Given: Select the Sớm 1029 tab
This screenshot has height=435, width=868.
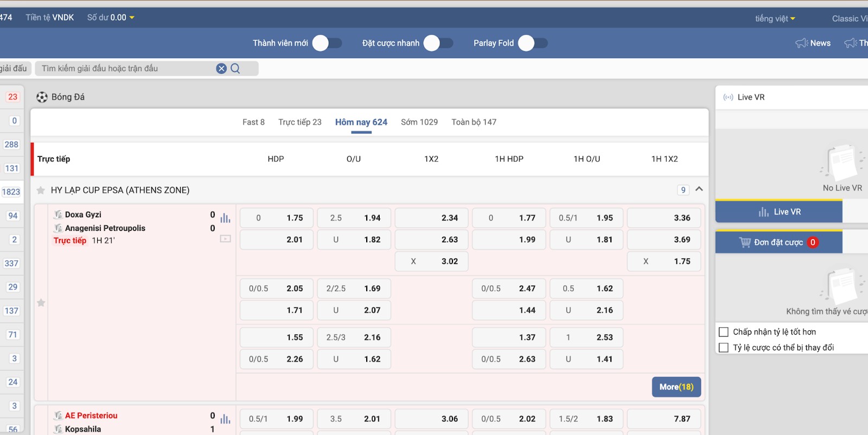Looking at the screenshot, I should point(419,122).
